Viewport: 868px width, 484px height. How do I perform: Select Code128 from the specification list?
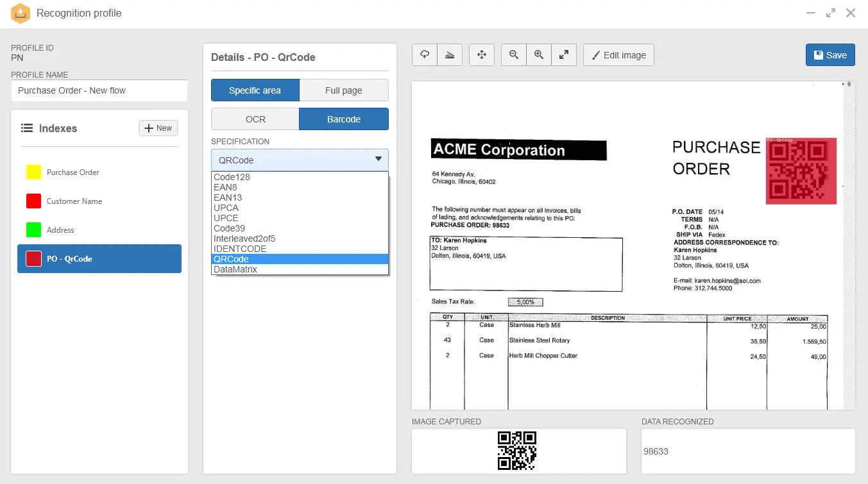click(x=231, y=177)
